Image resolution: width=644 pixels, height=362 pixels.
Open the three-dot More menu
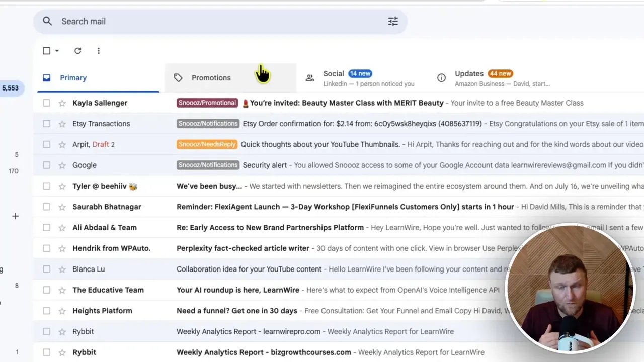(99, 51)
